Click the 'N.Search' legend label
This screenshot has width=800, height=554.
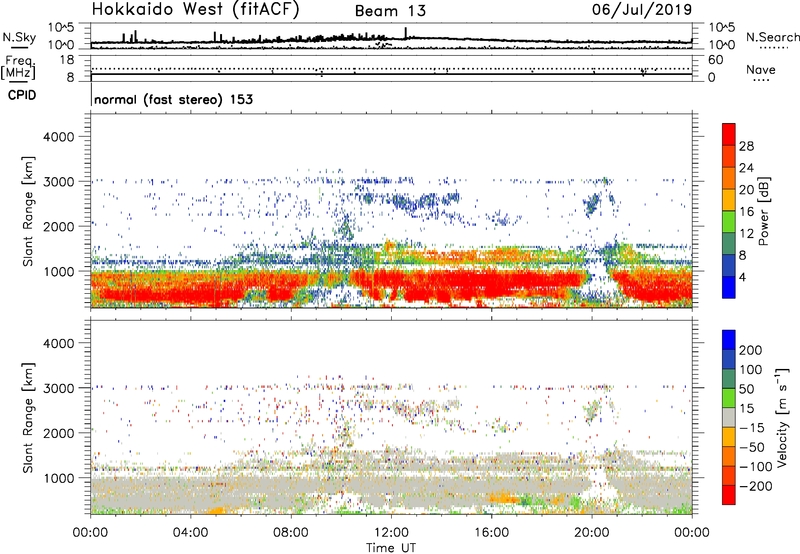pyautogui.click(x=773, y=37)
